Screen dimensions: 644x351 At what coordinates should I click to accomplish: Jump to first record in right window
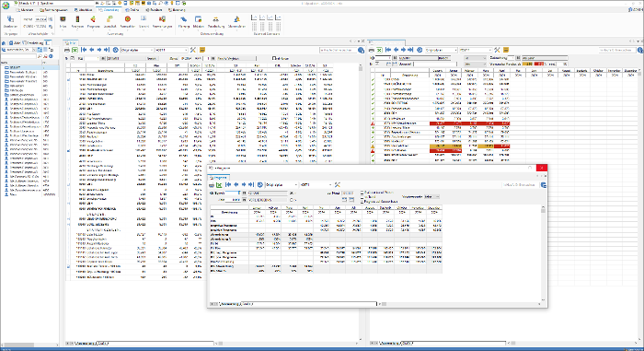tap(388, 50)
